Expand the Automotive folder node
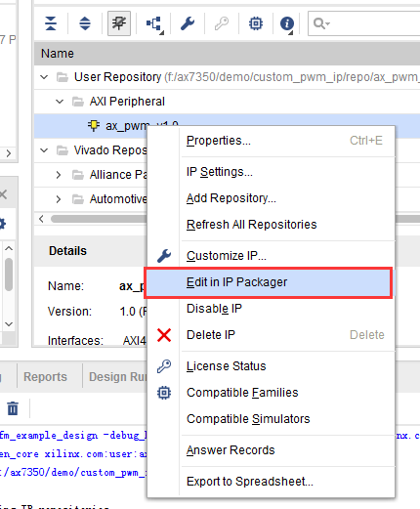Image resolution: width=420 pixels, height=509 pixels. click(59, 199)
